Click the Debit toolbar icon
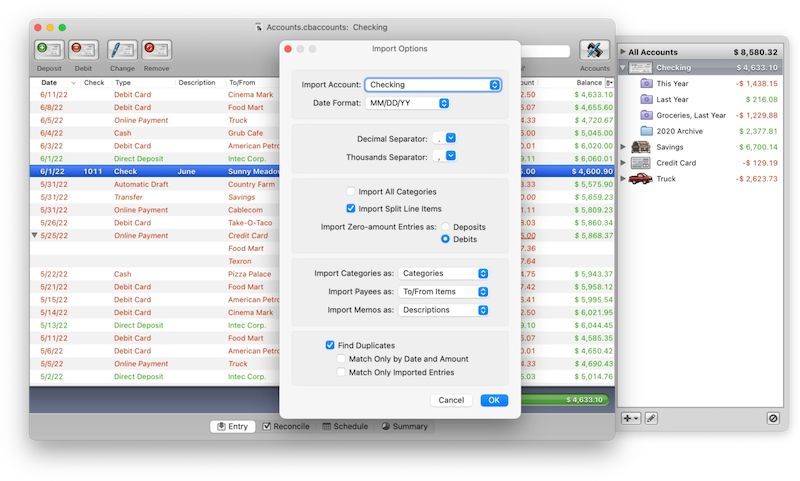Image resolution: width=800 pixels, height=481 pixels. [x=83, y=49]
